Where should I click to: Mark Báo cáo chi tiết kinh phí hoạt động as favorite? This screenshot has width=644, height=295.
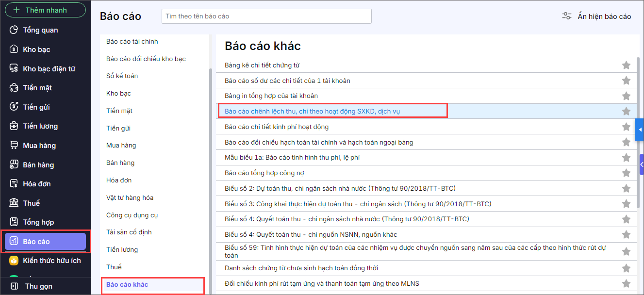(x=626, y=127)
